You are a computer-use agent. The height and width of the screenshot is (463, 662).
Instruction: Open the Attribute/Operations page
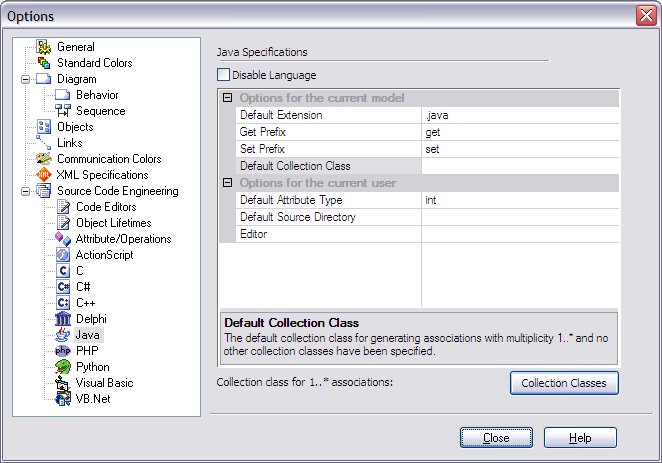124,239
